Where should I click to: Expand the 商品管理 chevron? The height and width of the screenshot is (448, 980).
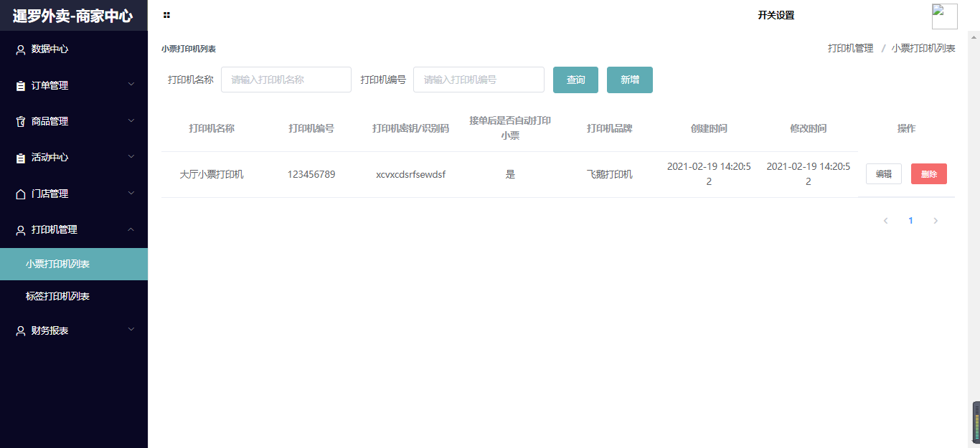131,120
